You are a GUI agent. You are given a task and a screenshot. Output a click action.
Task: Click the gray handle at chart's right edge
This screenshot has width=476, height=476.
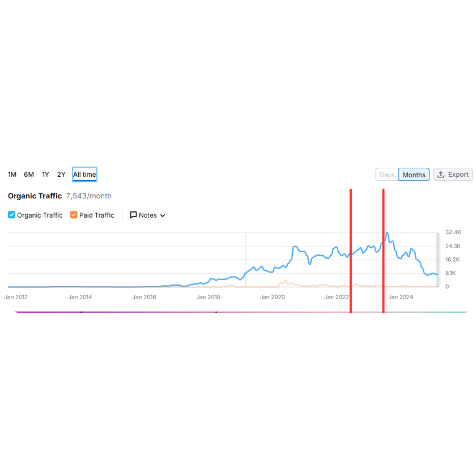[x=437, y=260]
